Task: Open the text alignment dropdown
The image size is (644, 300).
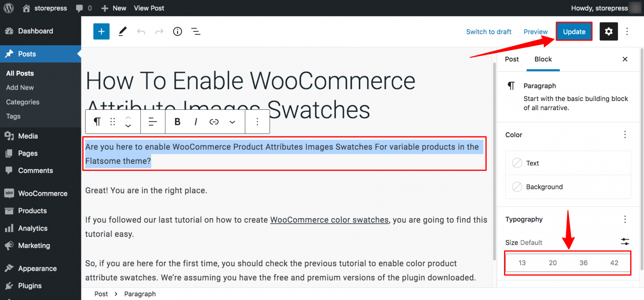Action: (153, 122)
